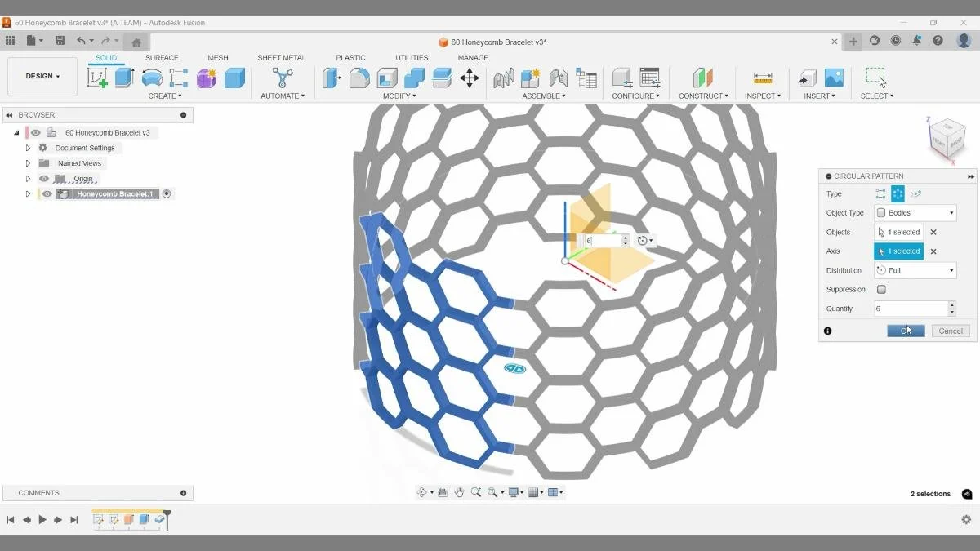Confirm the pattern with OK
The image size is (980, 551).
click(x=906, y=331)
